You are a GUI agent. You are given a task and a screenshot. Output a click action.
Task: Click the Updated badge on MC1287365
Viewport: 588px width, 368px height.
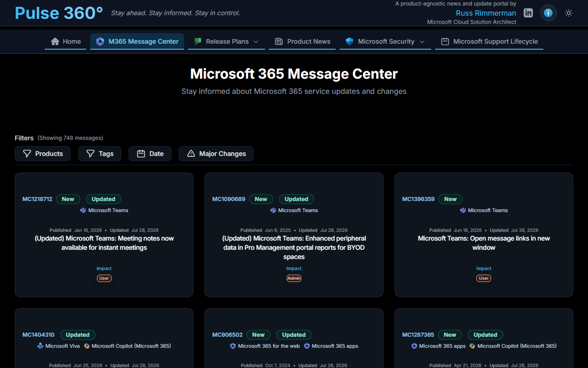point(486,335)
